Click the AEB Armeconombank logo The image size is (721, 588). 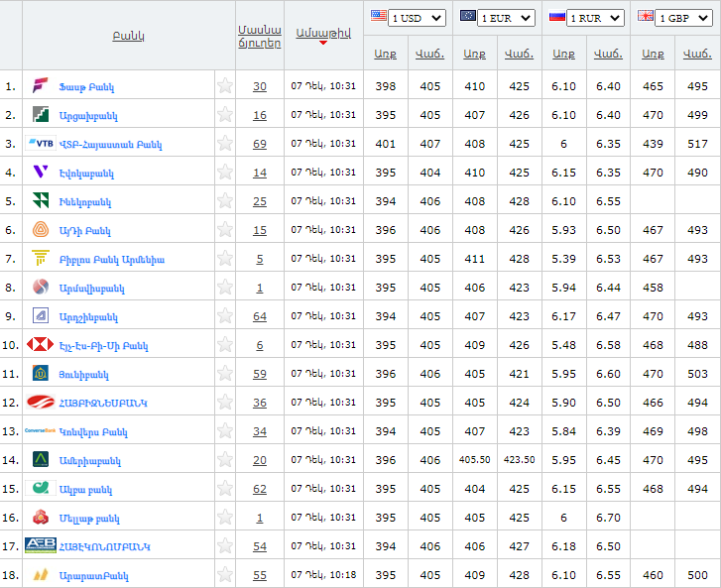[x=41, y=546]
